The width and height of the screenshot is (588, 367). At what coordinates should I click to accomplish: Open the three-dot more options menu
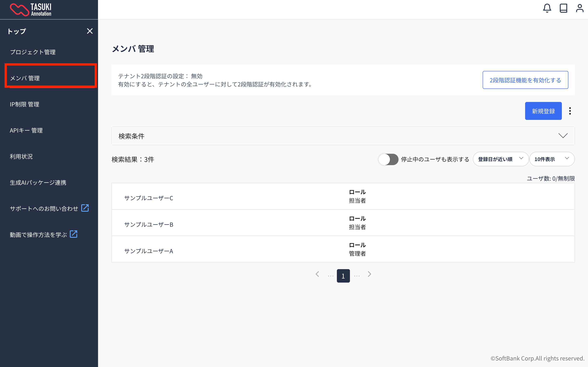(570, 111)
